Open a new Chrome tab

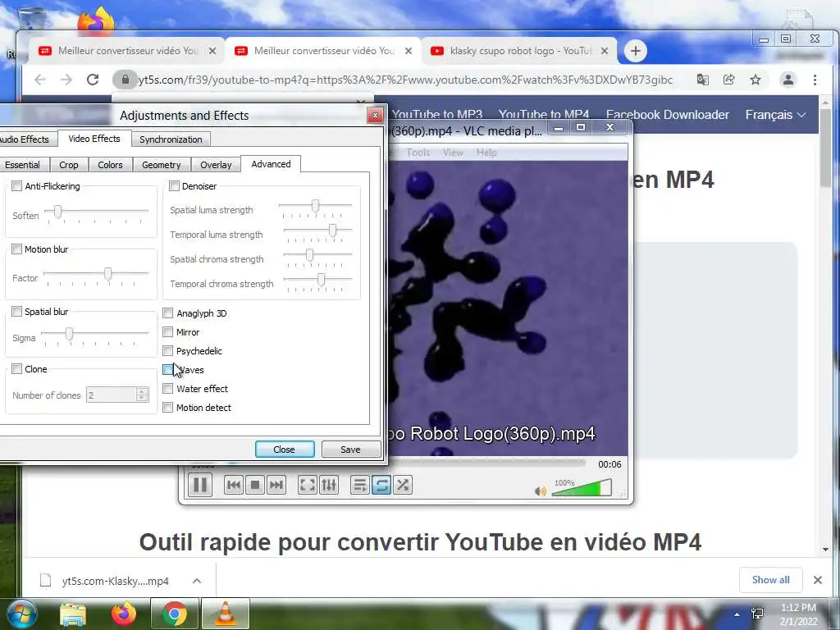click(636, 51)
